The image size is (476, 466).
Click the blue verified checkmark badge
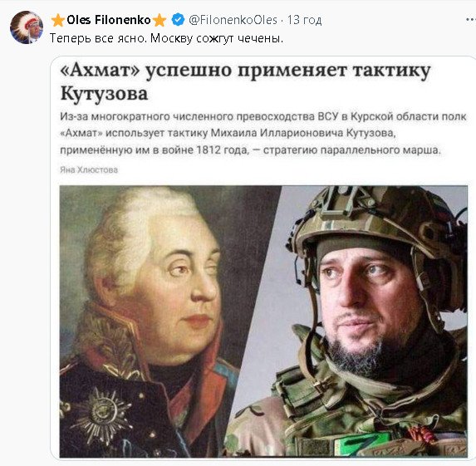[x=178, y=20]
